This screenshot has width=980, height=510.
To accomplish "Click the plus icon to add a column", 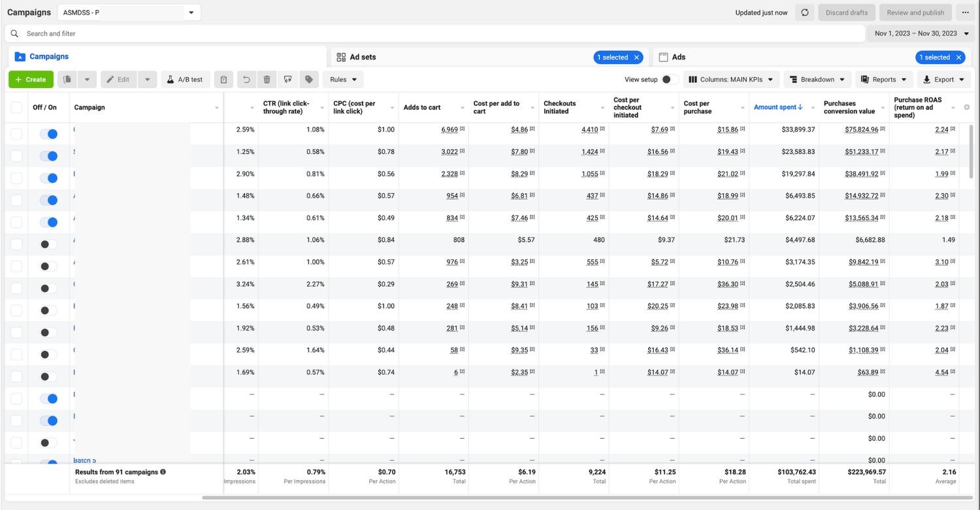I will [x=967, y=107].
